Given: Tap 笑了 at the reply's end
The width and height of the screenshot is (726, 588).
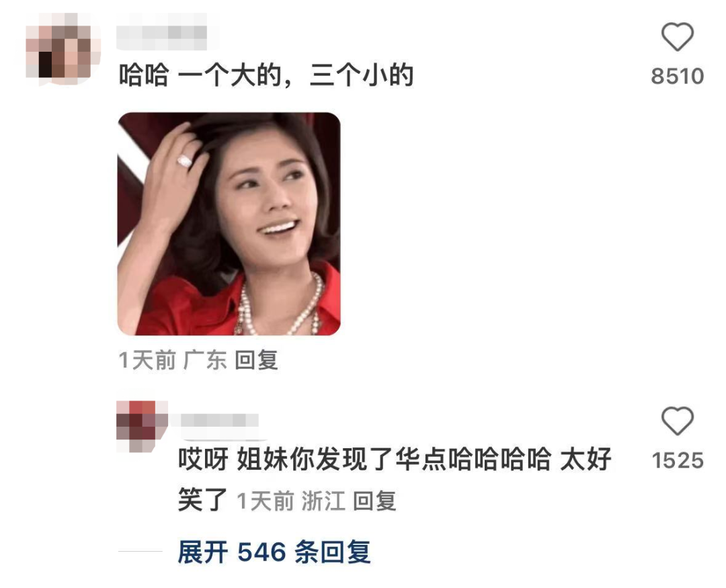Looking at the screenshot, I should pos(202,500).
